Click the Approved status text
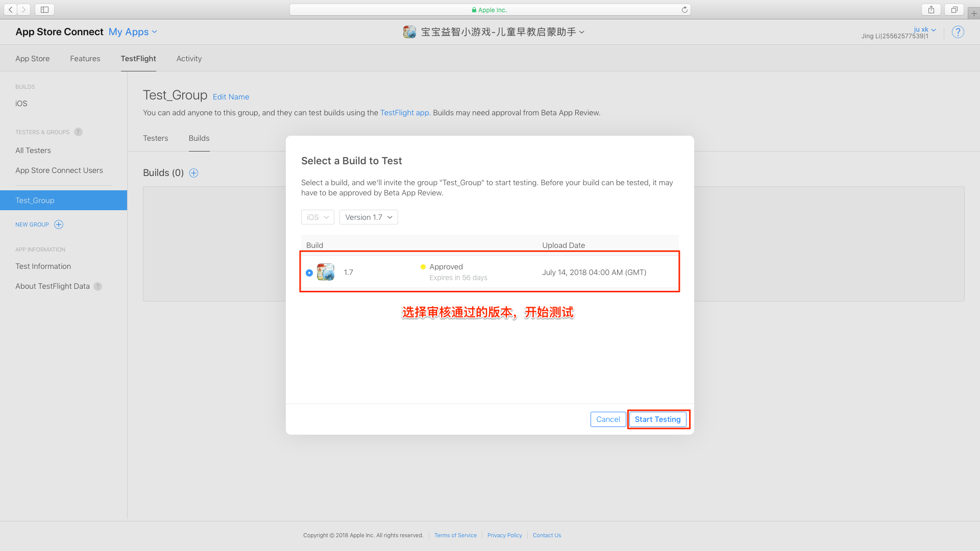Screen dimensions: 980x551 pyautogui.click(x=446, y=267)
